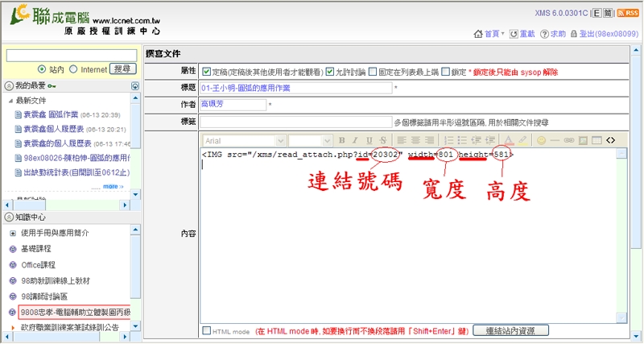Toggle source code view icon
Screen dimensions: 644x344
pos(610,140)
